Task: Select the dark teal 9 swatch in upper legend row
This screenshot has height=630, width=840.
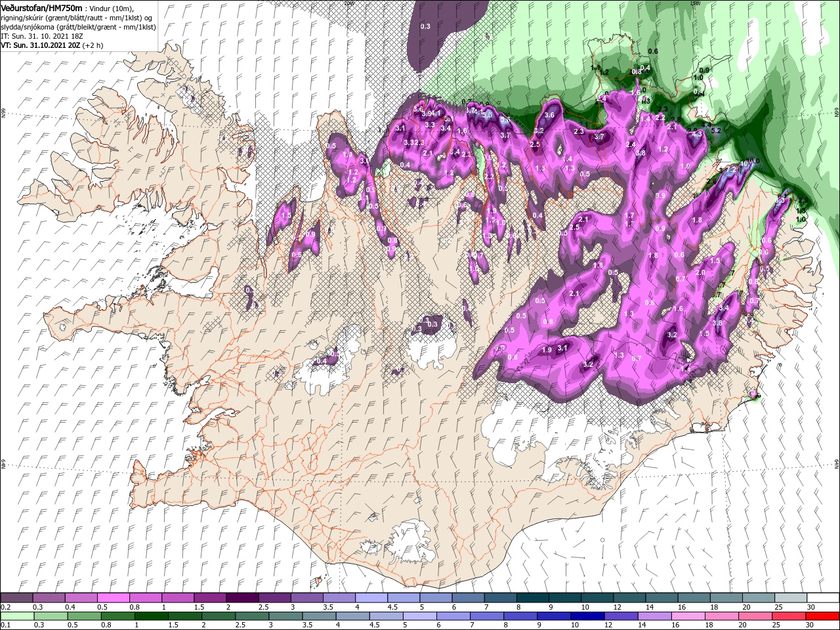Action: (565, 598)
